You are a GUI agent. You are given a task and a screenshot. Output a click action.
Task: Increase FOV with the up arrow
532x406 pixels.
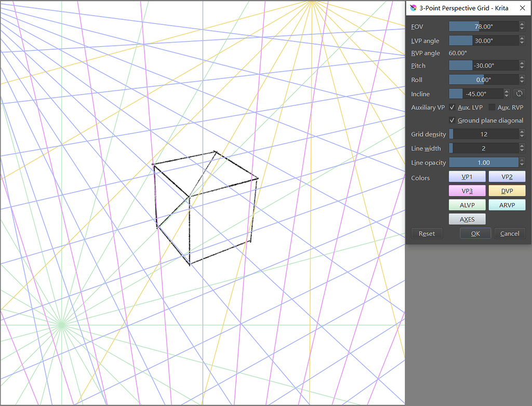tap(522, 24)
